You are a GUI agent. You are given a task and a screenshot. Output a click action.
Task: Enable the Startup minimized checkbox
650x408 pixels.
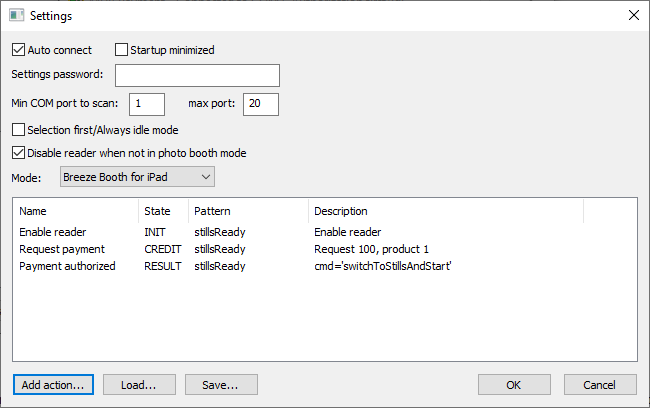122,50
